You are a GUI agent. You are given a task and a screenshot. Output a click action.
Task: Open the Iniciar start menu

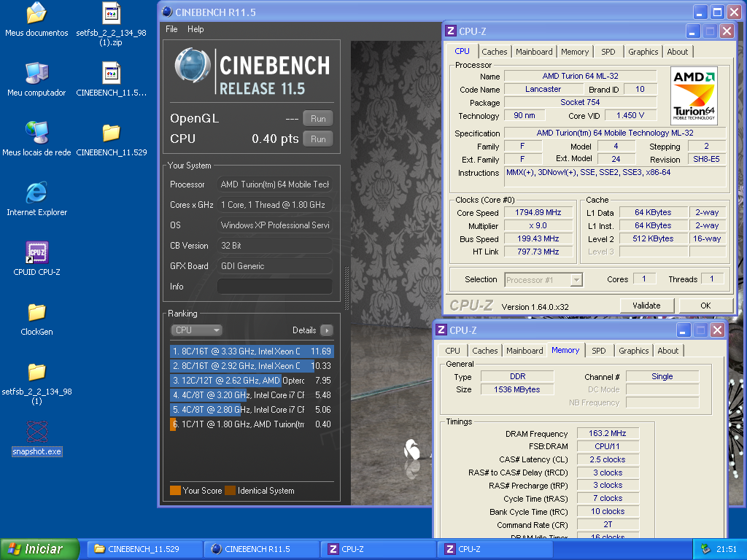40,549
